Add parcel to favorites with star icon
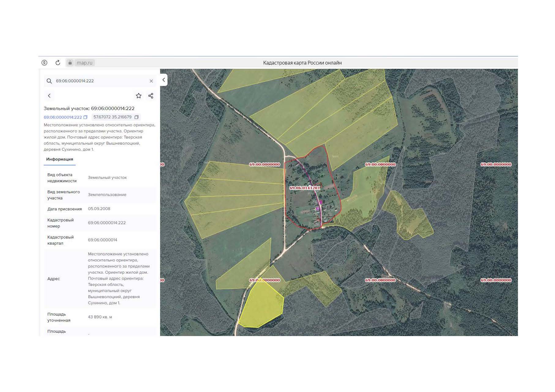Screen dimensions: 555x392 [x=139, y=96]
